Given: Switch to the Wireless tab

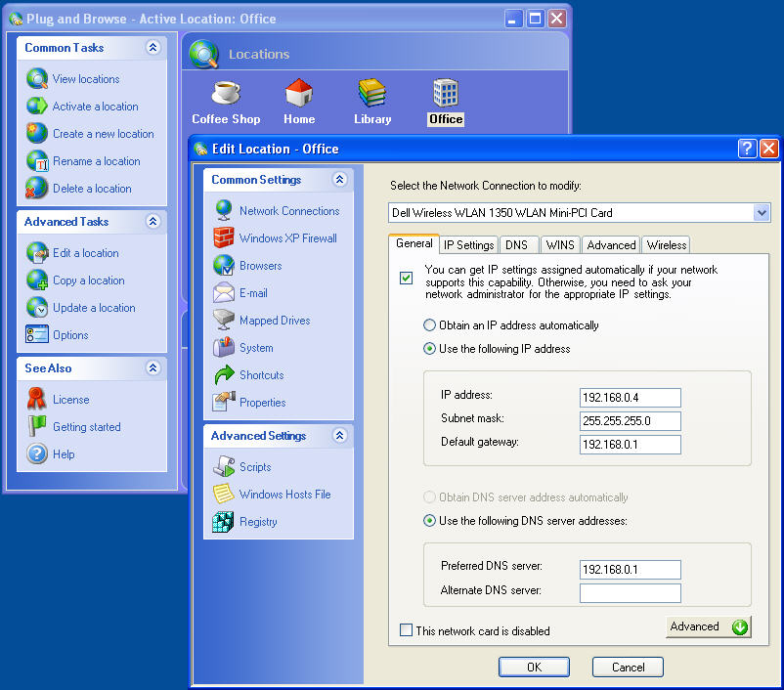Looking at the screenshot, I should tap(666, 245).
